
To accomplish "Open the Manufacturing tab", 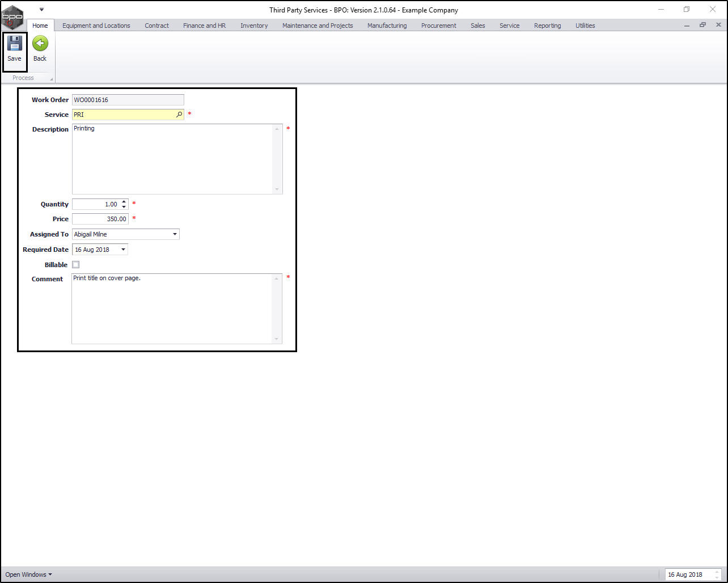I will [387, 26].
